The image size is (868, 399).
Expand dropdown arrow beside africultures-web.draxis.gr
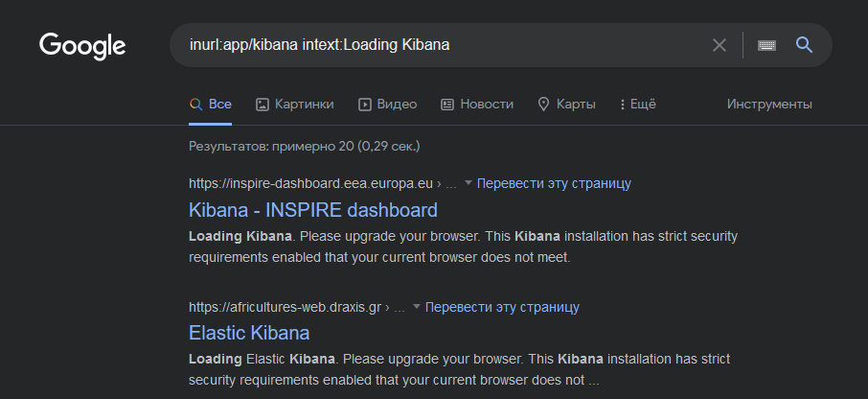click(x=417, y=307)
